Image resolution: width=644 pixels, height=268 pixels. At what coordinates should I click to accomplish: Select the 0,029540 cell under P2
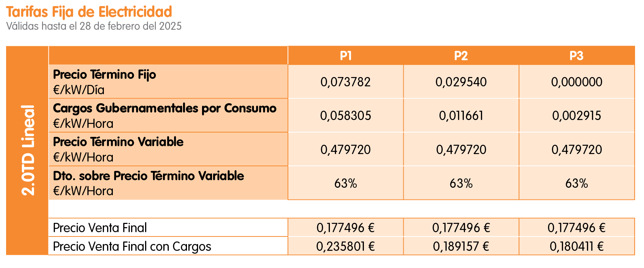[x=461, y=82]
